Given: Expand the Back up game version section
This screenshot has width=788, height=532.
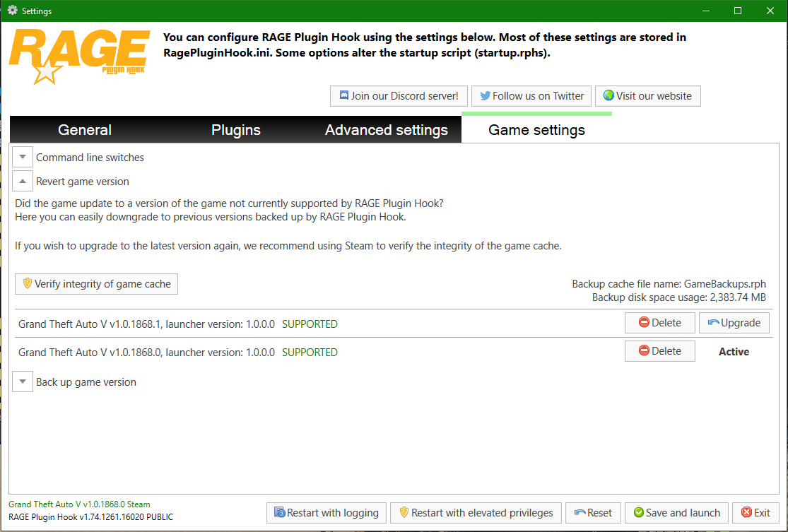Looking at the screenshot, I should pyautogui.click(x=23, y=382).
